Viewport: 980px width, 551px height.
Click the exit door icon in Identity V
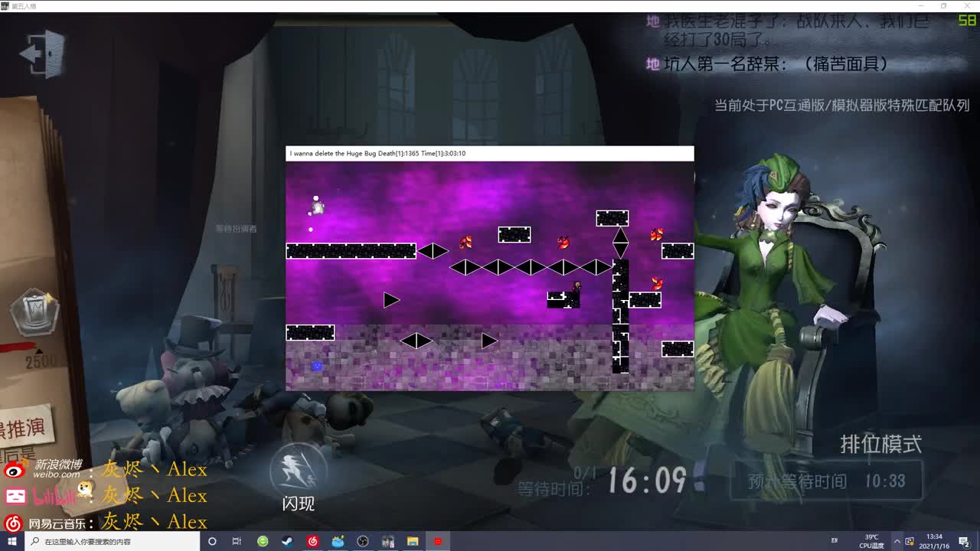pyautogui.click(x=42, y=54)
